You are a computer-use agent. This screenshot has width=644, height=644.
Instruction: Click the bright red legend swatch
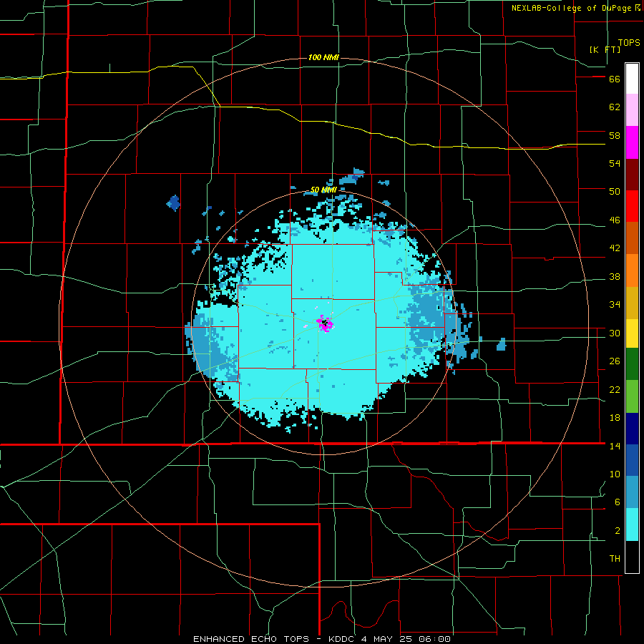[x=632, y=206]
